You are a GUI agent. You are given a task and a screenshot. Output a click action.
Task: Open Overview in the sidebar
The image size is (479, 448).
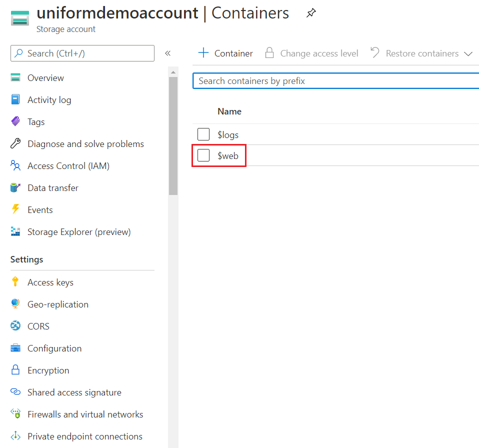[x=45, y=78]
